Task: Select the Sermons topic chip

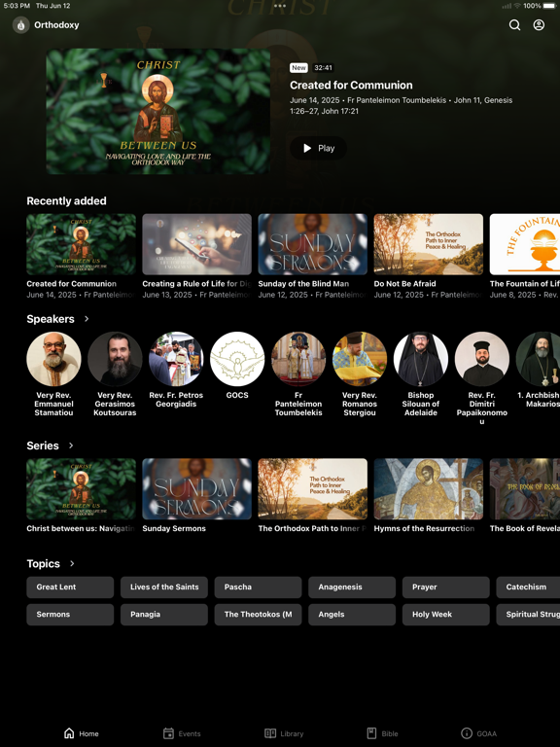Action: pos(70,615)
